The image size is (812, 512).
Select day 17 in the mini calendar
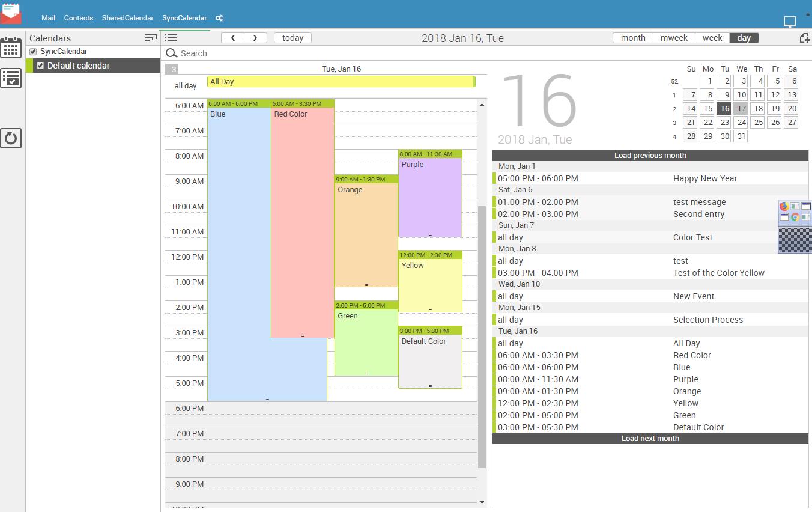click(741, 109)
